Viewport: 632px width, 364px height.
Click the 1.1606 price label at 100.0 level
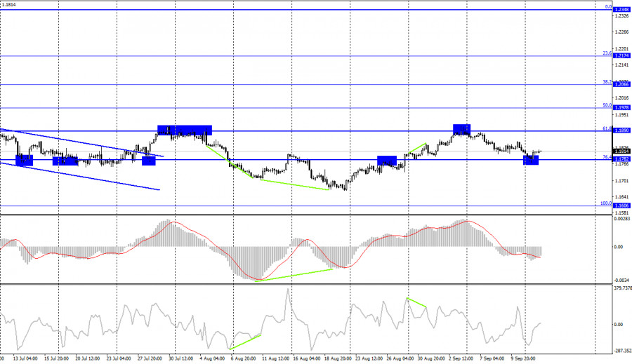[621, 205]
